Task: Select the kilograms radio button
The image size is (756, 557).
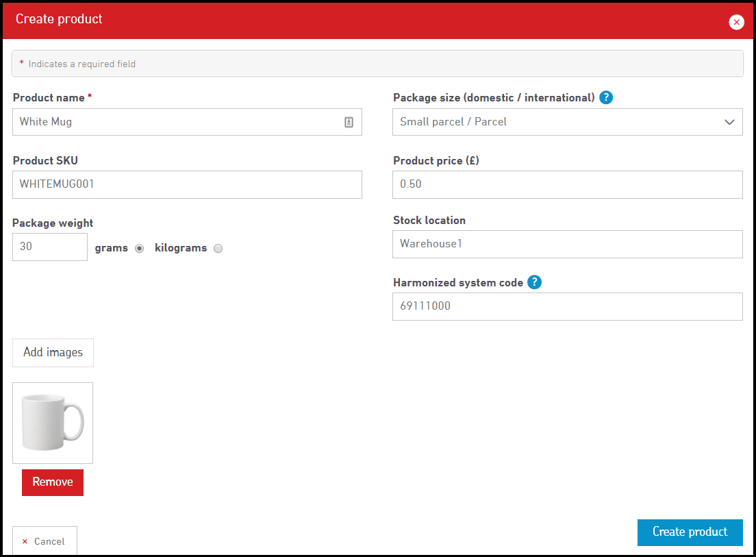Action: coord(218,249)
